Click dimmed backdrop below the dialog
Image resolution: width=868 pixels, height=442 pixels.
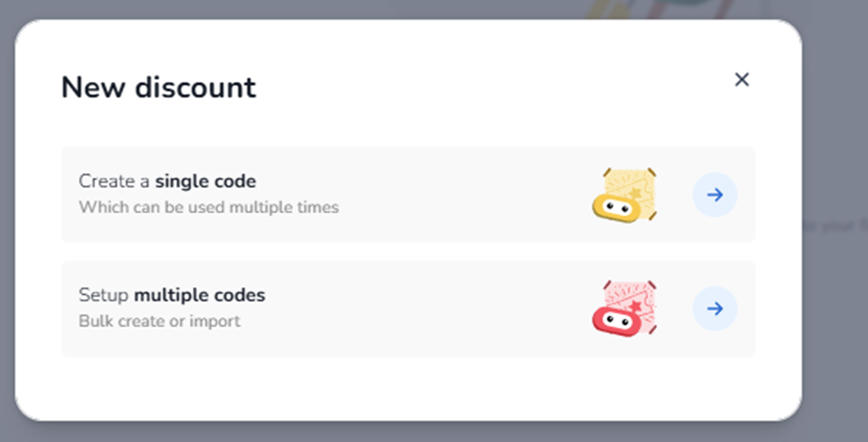(423, 432)
